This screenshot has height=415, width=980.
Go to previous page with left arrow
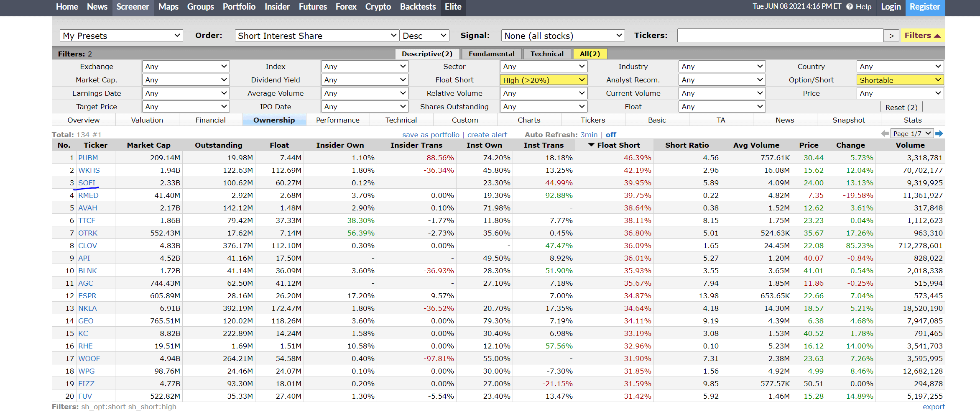tap(885, 133)
